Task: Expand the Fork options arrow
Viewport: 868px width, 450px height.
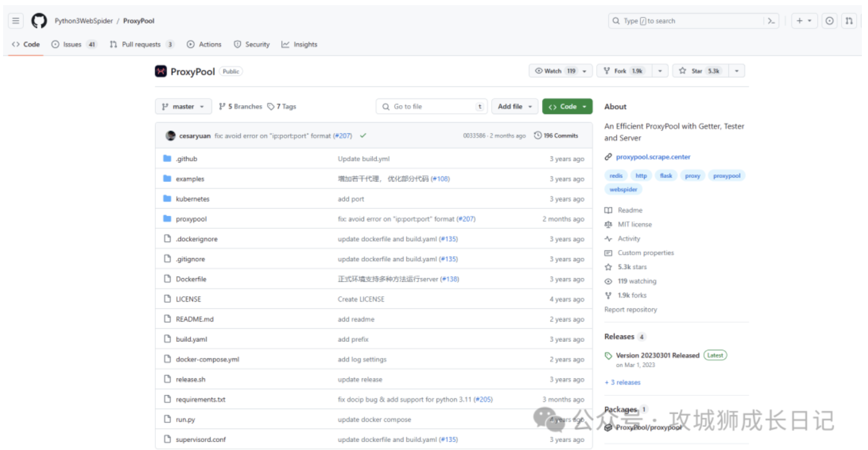Action: pyautogui.click(x=660, y=71)
